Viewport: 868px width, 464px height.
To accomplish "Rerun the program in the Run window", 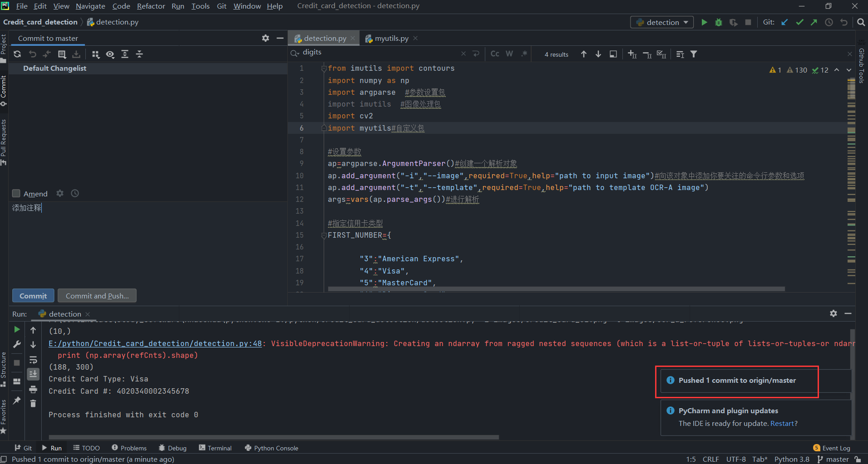I will [16, 329].
